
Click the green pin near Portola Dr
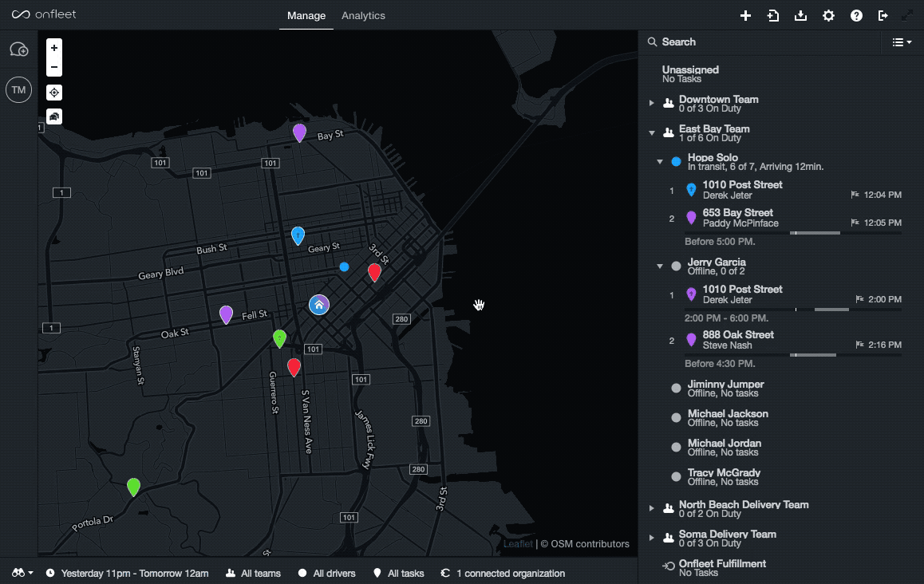point(134,487)
